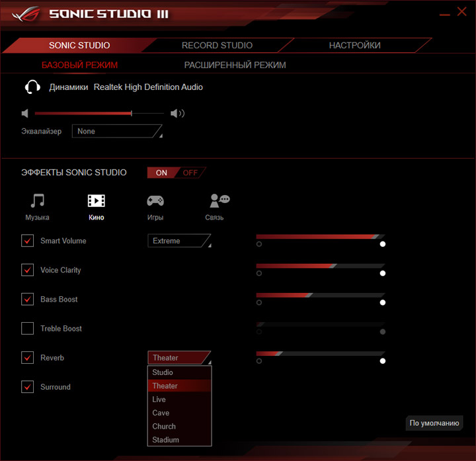
Task: Choose Theater in reverb list
Action: point(179,386)
